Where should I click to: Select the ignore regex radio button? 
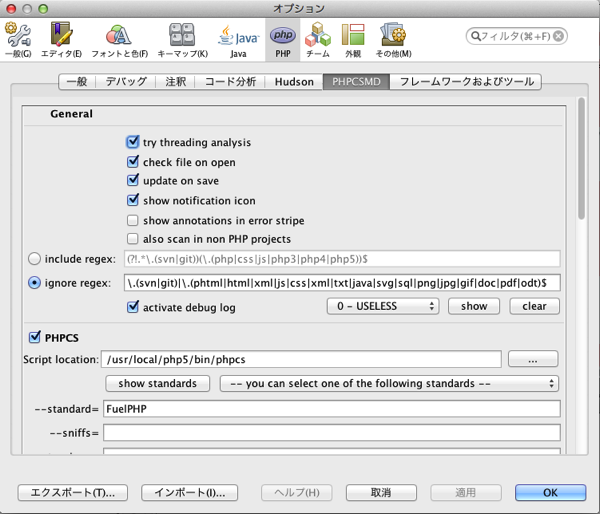coord(34,283)
